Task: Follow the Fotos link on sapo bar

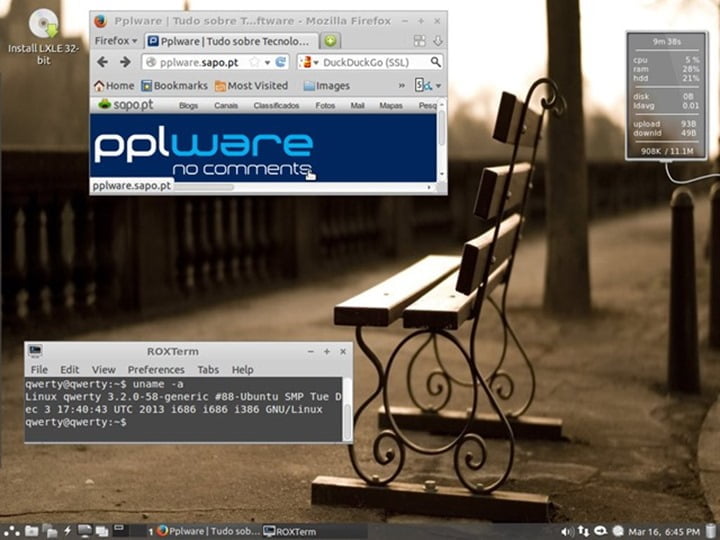Action: (325, 106)
